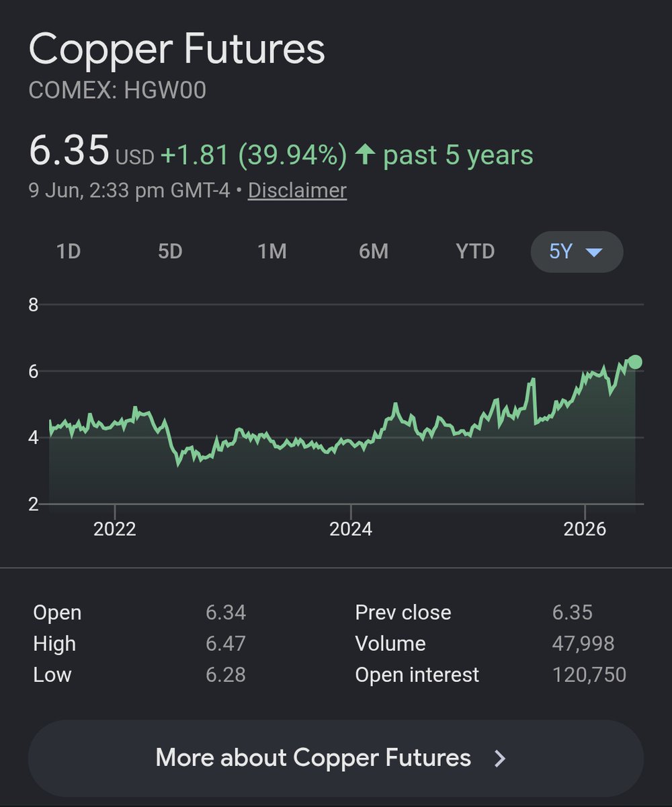Click the Low label
The image size is (672, 807).
[52, 675]
